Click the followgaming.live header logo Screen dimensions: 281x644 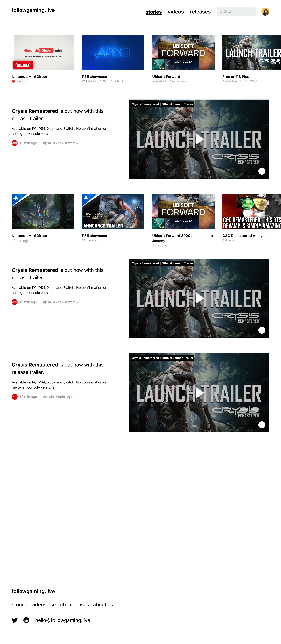(33, 10)
